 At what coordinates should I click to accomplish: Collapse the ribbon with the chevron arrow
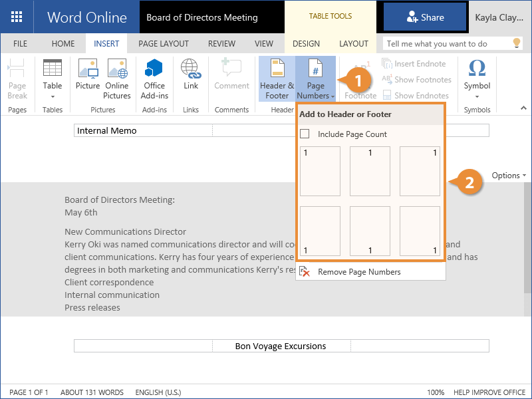click(524, 108)
